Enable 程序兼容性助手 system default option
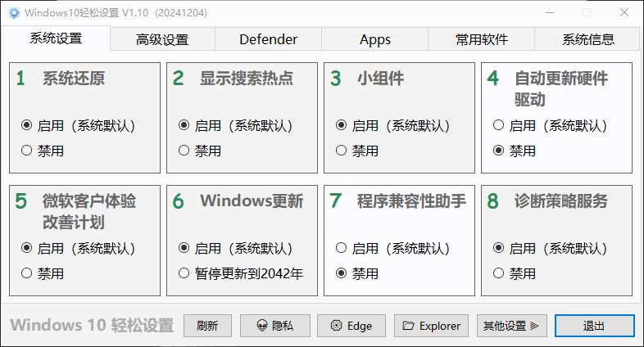Image resolution: width=644 pixels, height=347 pixels. [x=342, y=249]
